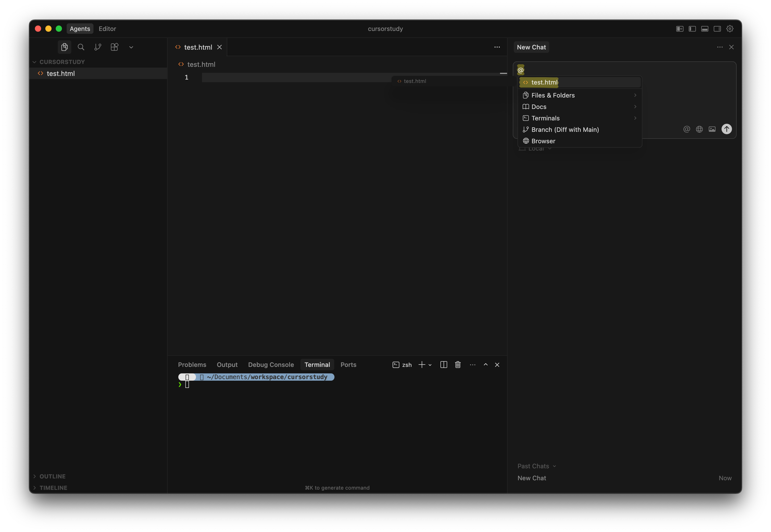Expand the TIMELINE section

point(53,488)
